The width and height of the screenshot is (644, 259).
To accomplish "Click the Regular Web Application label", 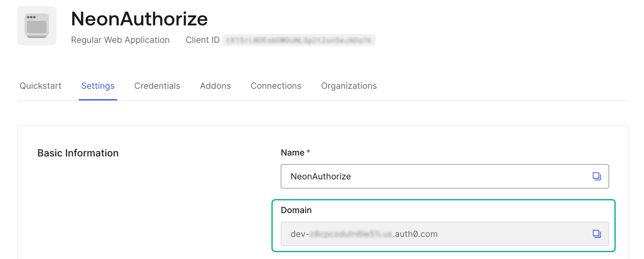I will coord(120,40).
